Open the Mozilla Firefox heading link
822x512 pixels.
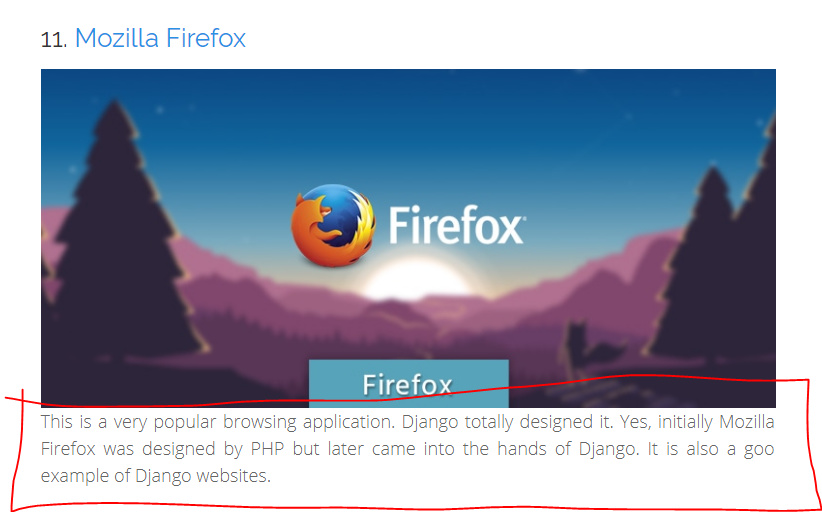click(160, 38)
